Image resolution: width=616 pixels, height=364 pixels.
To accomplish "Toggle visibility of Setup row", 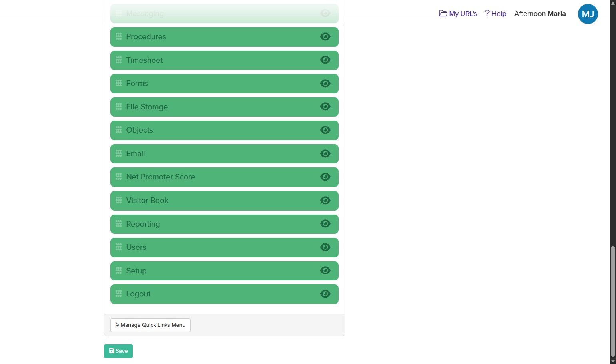I will [x=325, y=271].
